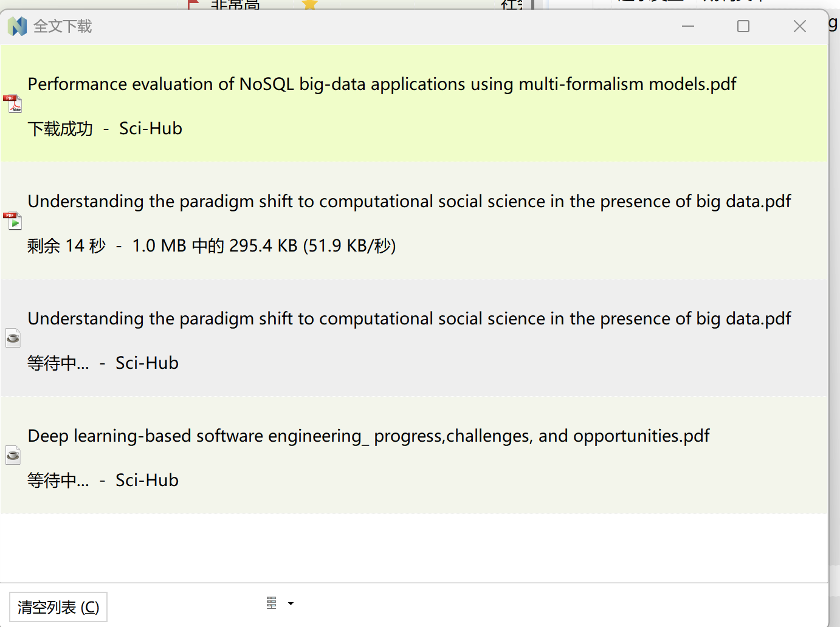The height and width of the screenshot is (627, 840).
Task: Select the Deep learning-based software engineering entry
Action: 368,436
